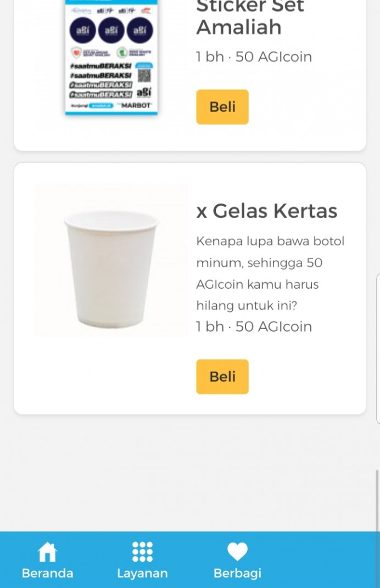This screenshot has height=588, width=380.
Task: Select the Layanan grid icon
Action: (142, 551)
